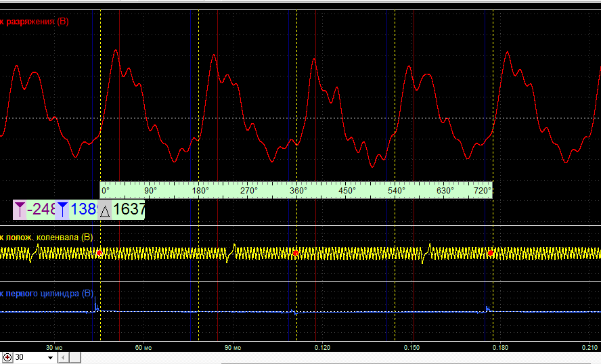Click the empty horizontal scrollbar track
Screen dimensions: 601x364
pyautogui.click(x=341, y=357)
